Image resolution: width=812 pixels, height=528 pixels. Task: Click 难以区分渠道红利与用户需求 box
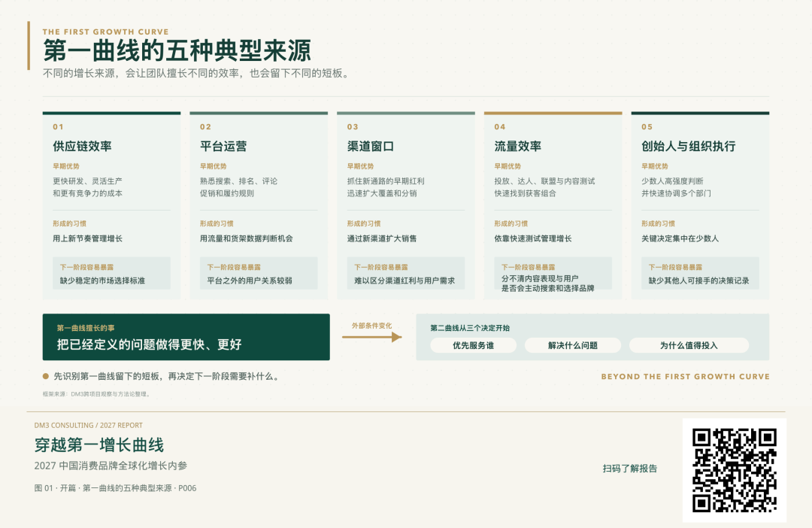point(405,273)
